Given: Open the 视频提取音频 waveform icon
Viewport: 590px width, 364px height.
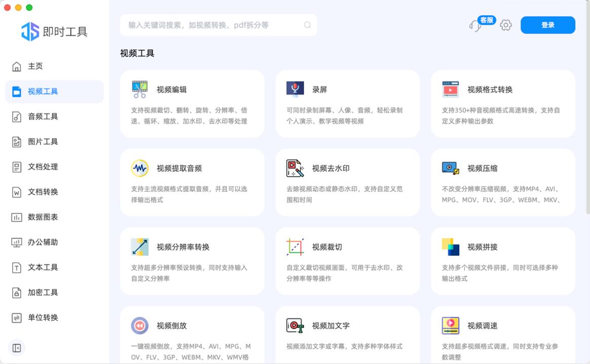Looking at the screenshot, I should [139, 168].
